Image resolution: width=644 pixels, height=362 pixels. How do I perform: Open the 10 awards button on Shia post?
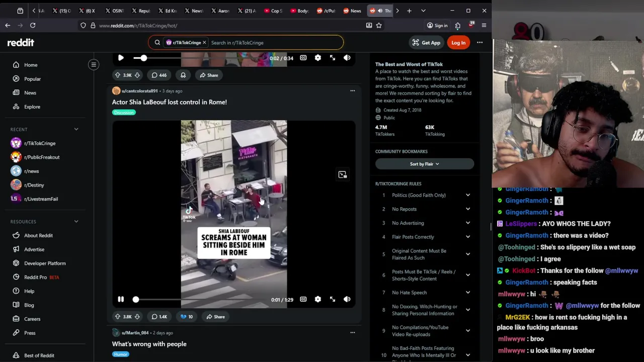[186, 317]
